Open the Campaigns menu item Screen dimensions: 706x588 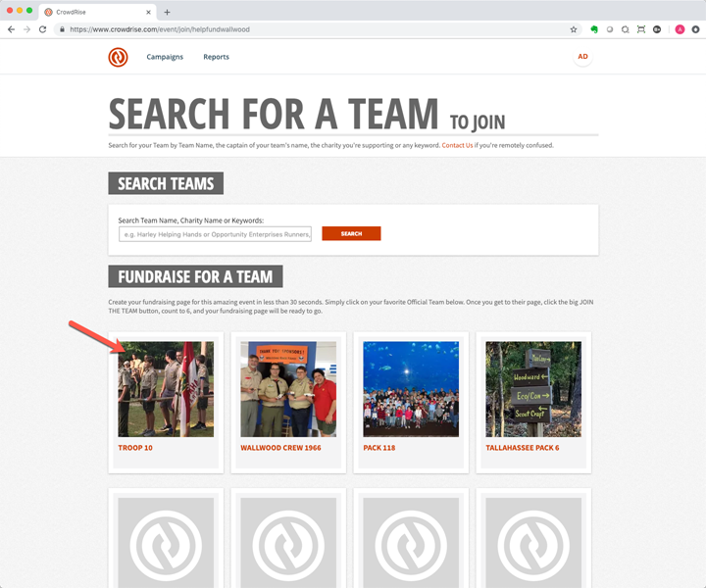165,57
